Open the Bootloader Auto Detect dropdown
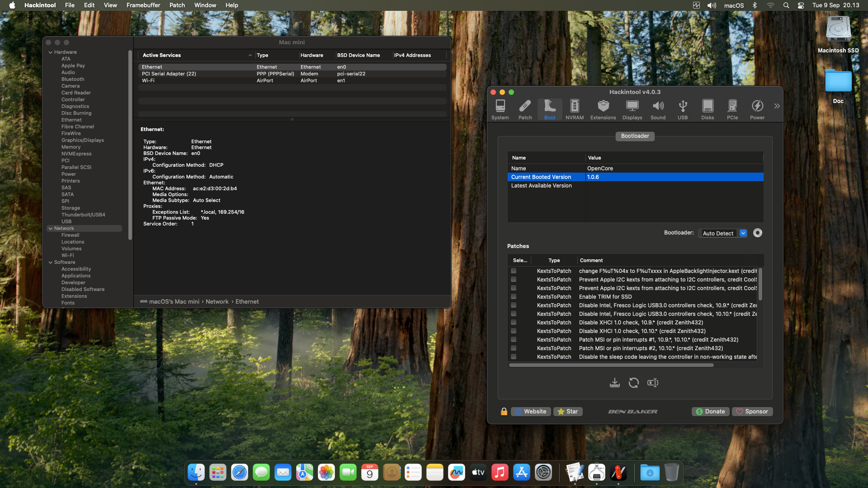This screenshot has width=868, height=488. (722, 233)
